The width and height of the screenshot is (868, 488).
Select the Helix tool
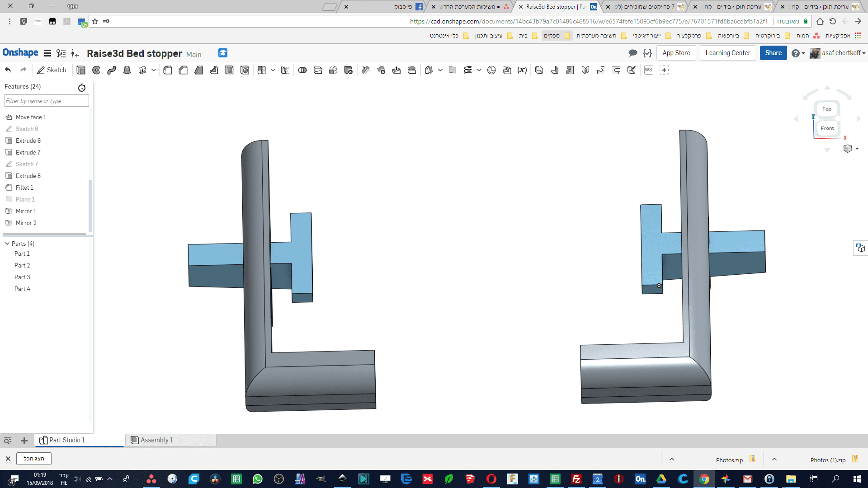[468, 70]
